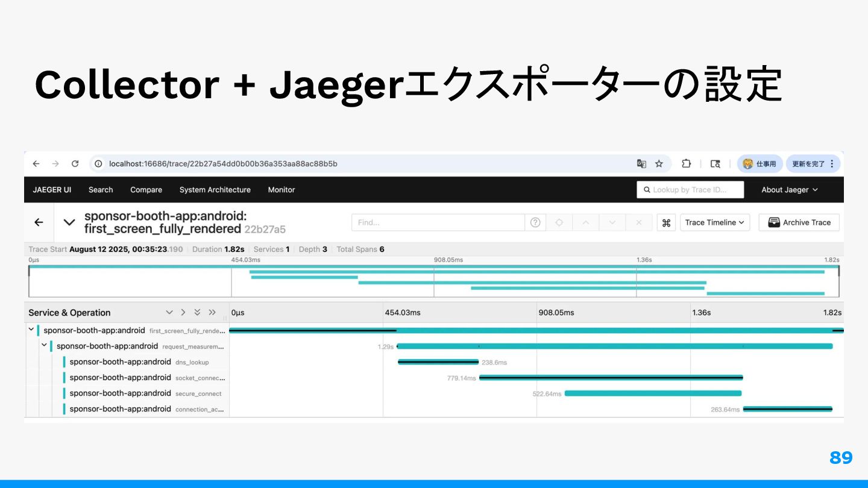Collapse one level with right chevron

click(x=183, y=313)
